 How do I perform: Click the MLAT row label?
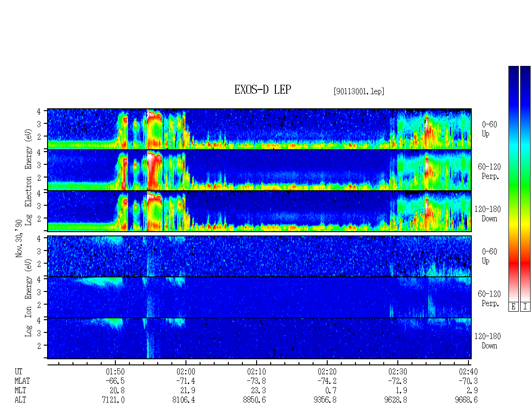click(22, 381)
